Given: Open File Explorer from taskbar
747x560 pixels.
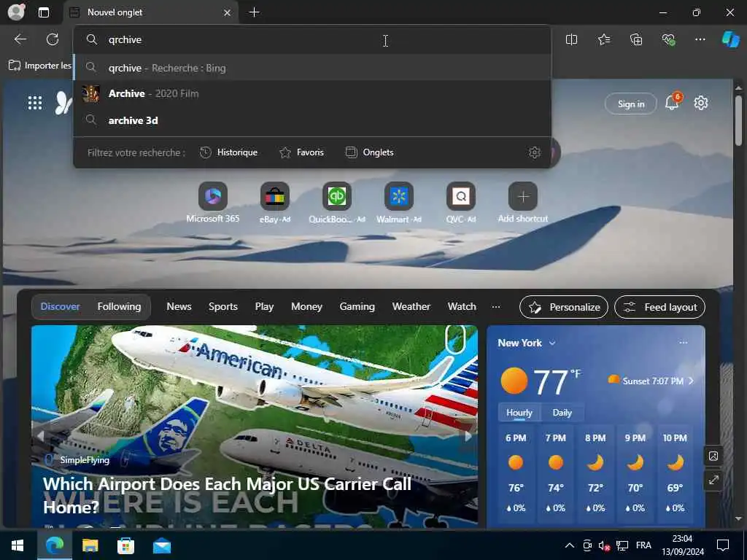Looking at the screenshot, I should pos(90,545).
